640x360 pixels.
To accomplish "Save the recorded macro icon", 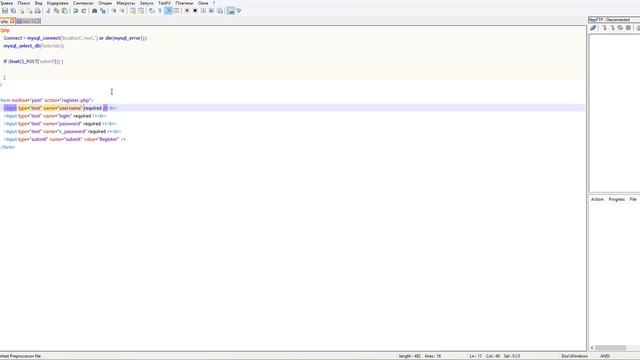I will (220, 11).
